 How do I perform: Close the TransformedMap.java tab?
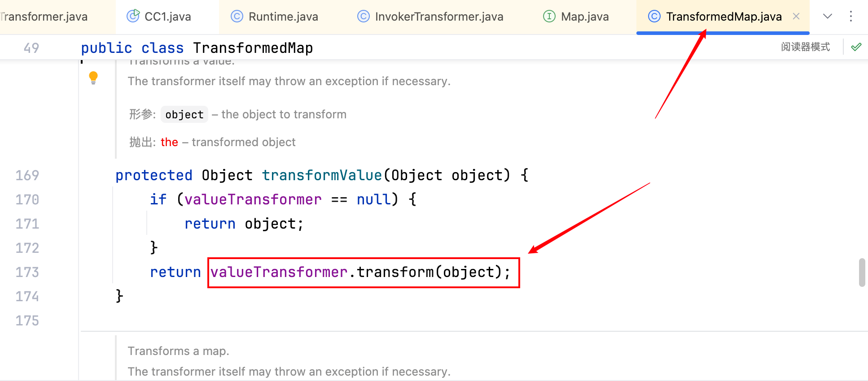click(796, 17)
